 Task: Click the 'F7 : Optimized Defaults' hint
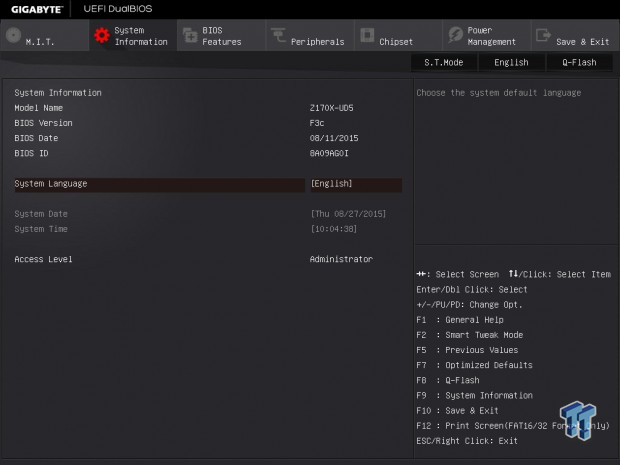click(474, 365)
